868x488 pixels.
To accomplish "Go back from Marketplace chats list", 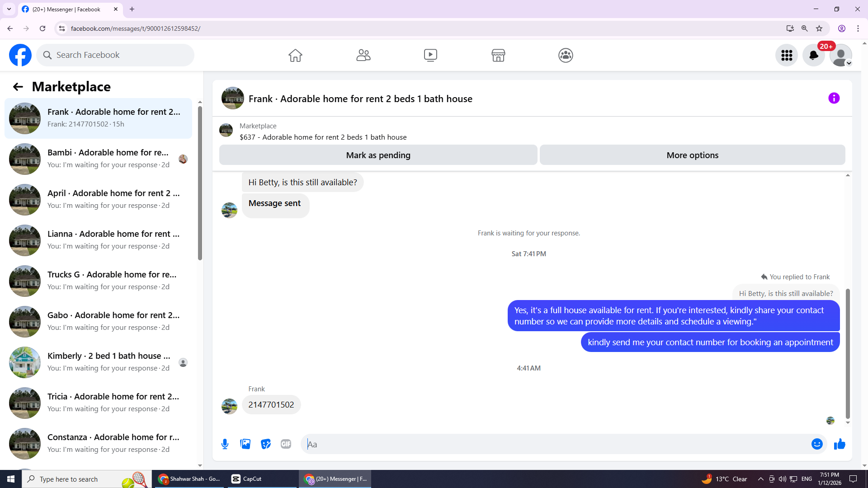I will (18, 87).
